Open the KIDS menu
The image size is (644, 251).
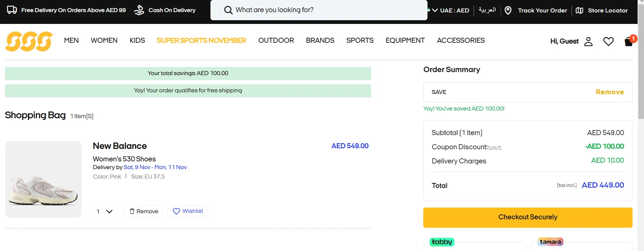pos(137,40)
